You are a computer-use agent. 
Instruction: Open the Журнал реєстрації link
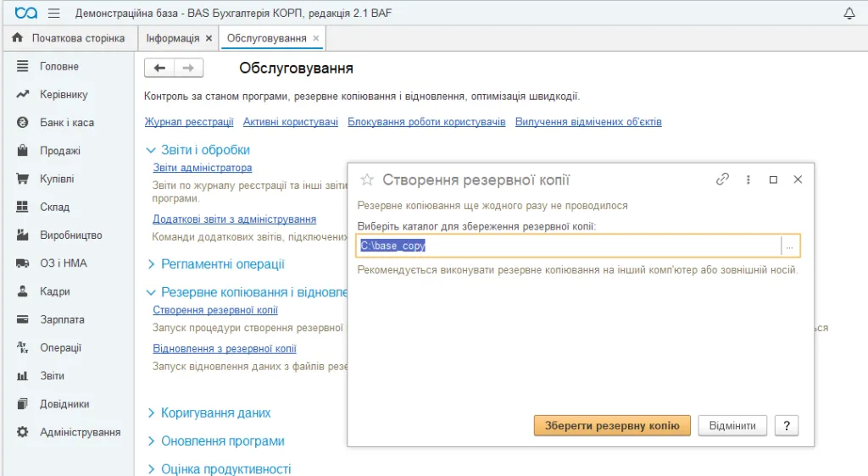pos(189,122)
